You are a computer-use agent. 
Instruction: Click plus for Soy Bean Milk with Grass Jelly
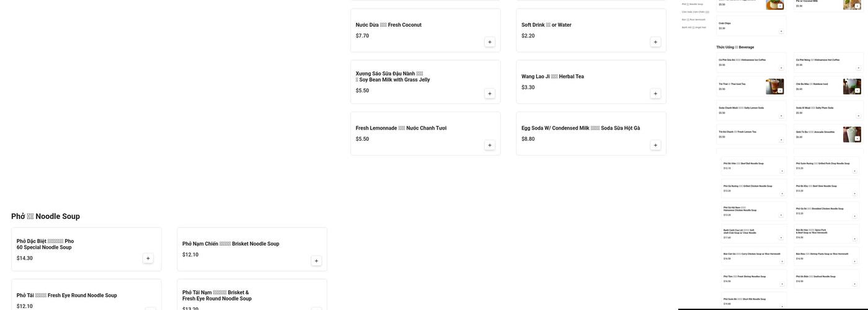point(490,94)
